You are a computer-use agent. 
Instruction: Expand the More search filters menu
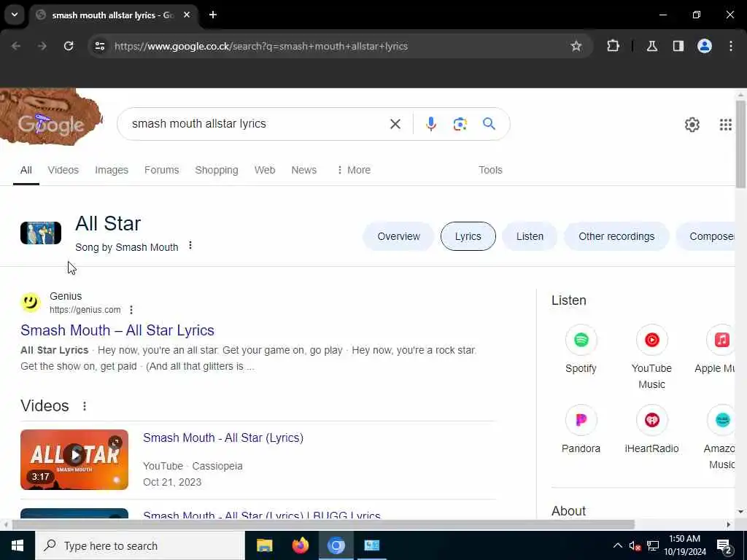[354, 170]
